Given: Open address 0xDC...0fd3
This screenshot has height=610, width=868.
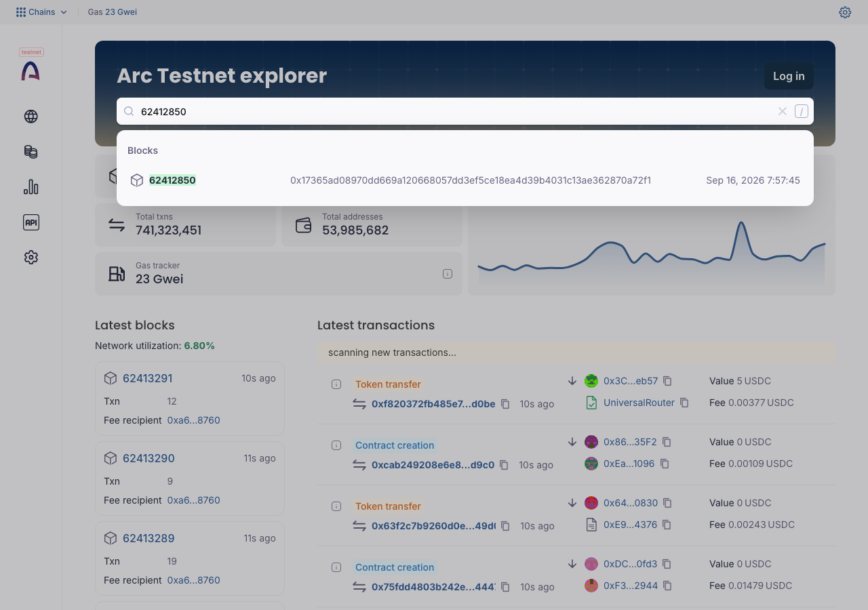Looking at the screenshot, I should coord(630,564).
